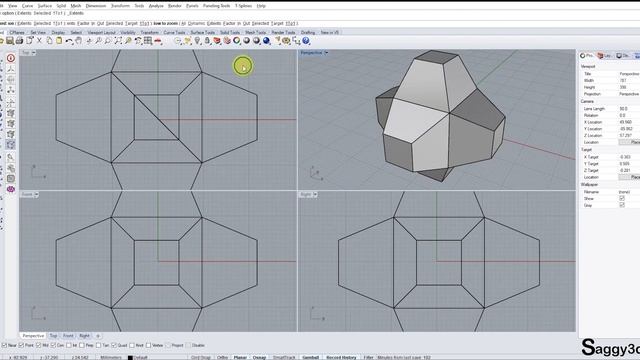The image size is (640, 360).
Task: Click the Cut (X) toolbar icon
Action: pos(39,41)
